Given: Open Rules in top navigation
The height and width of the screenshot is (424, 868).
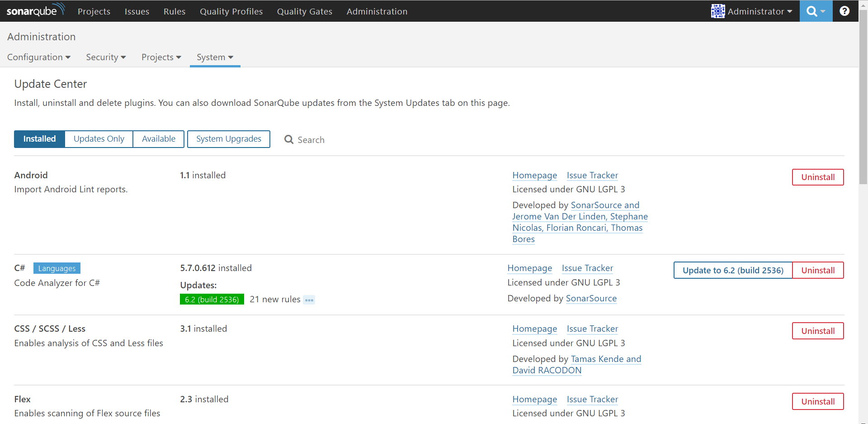Looking at the screenshot, I should click(x=175, y=11).
